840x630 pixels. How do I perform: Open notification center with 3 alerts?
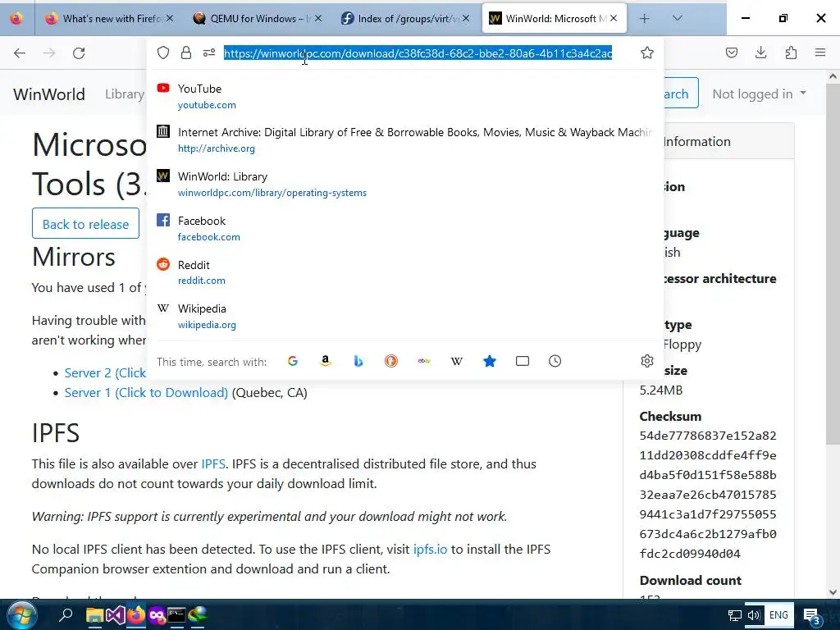812,616
